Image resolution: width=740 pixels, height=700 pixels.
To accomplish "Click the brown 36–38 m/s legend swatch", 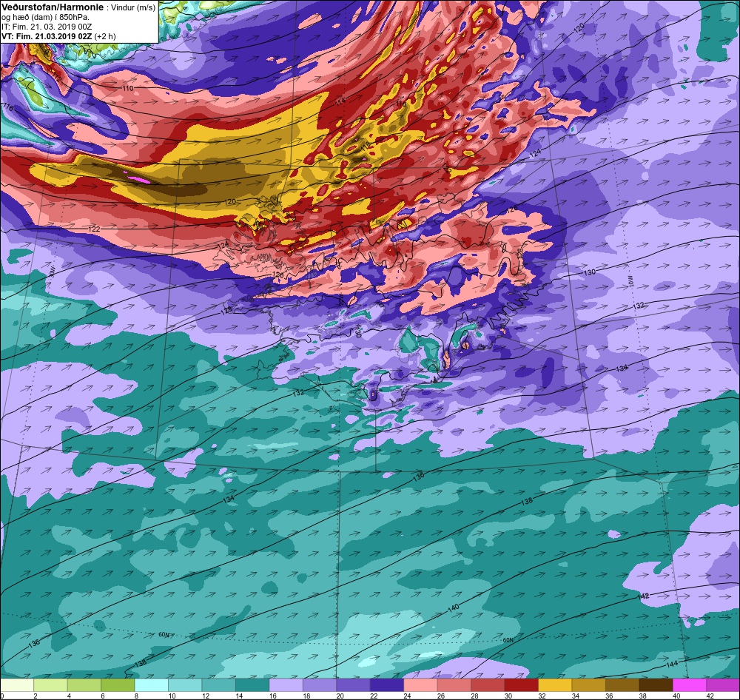I will tap(622, 685).
